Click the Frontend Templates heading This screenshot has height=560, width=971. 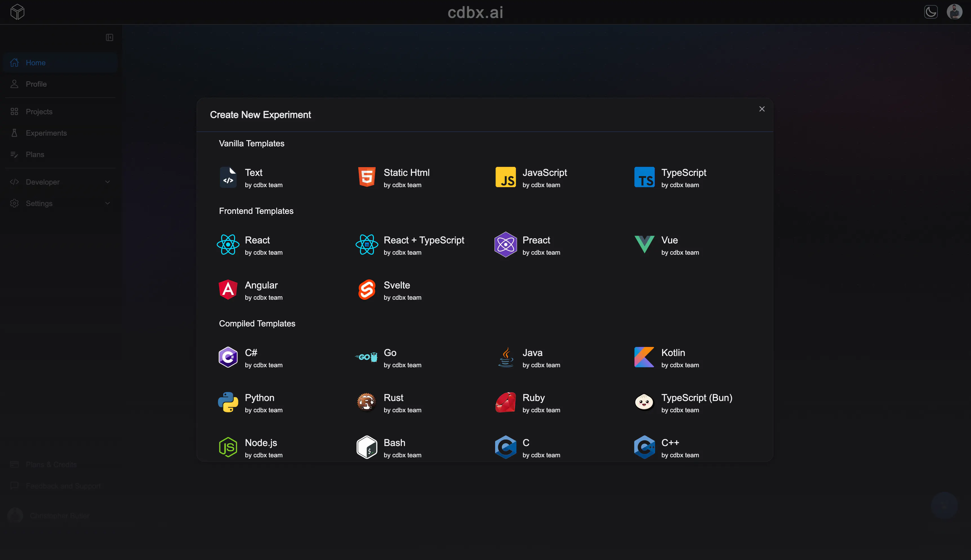coord(256,211)
